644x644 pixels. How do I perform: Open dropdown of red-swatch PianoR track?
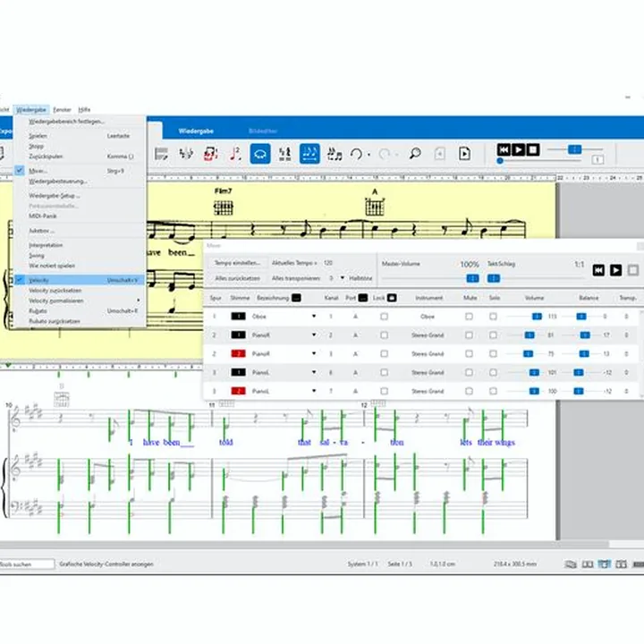[x=314, y=353]
